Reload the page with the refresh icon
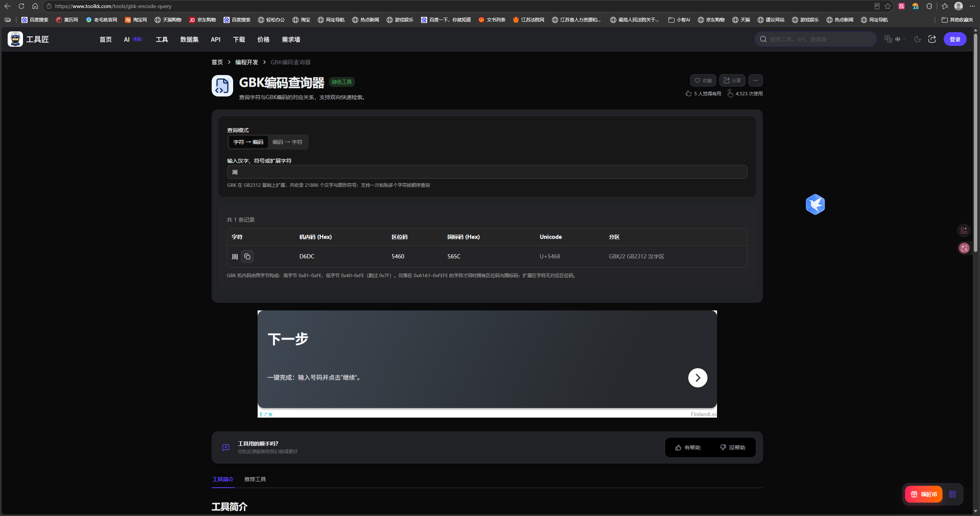Screen dimensions: 980x516 pos(21,6)
